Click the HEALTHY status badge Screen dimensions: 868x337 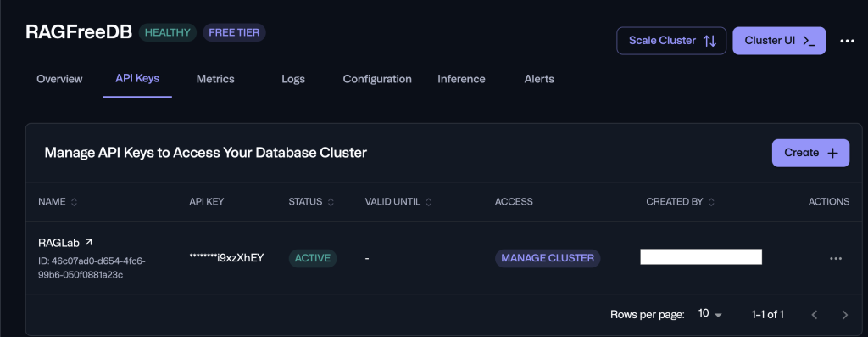pos(167,32)
